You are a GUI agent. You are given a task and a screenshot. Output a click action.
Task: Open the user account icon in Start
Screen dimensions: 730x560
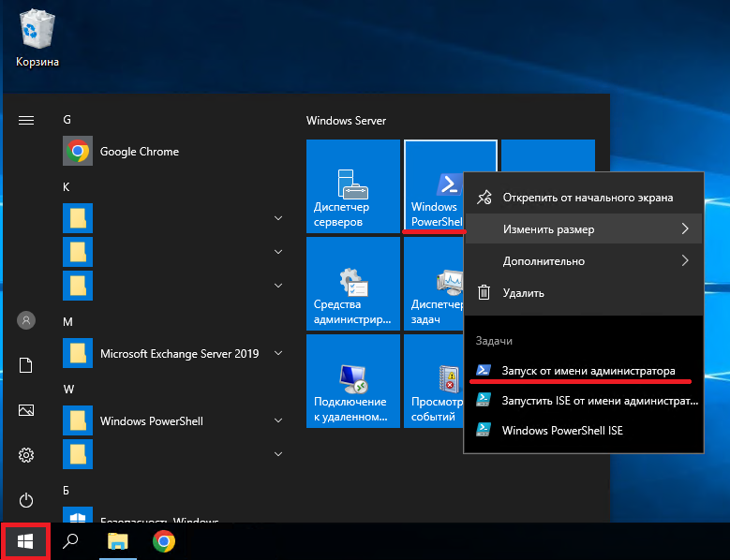pos(26,320)
